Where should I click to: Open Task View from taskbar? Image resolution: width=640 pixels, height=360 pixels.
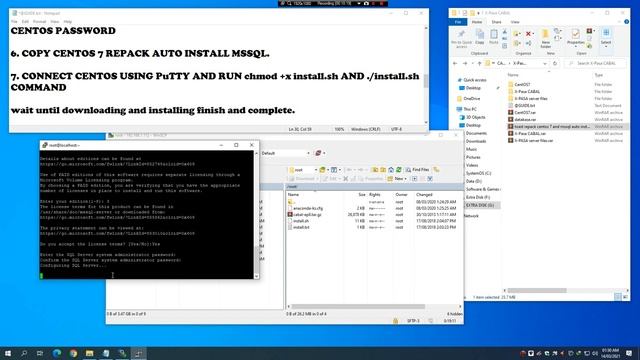40,353
